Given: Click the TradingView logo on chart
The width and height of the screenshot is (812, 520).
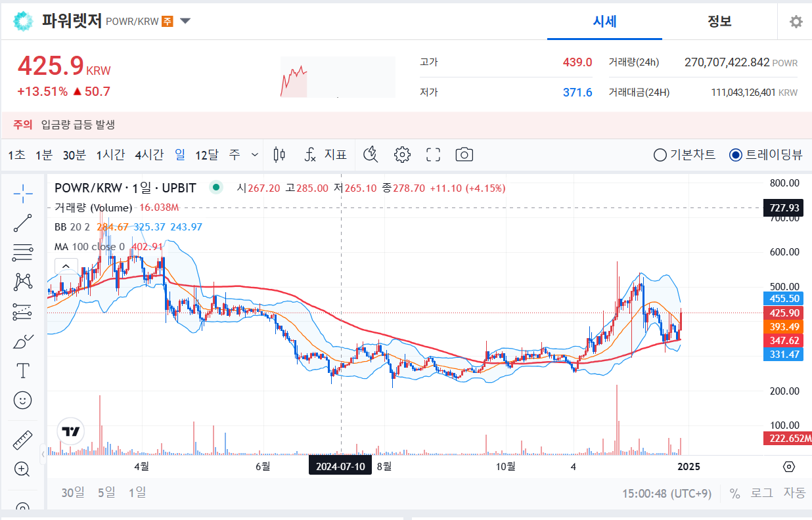Looking at the screenshot, I should click(x=70, y=431).
